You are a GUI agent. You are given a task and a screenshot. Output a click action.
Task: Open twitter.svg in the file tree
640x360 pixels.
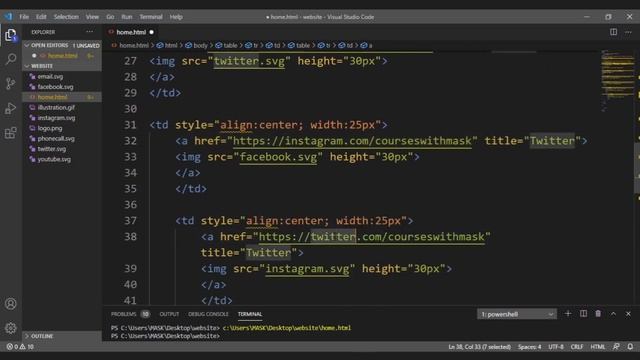[51, 149]
